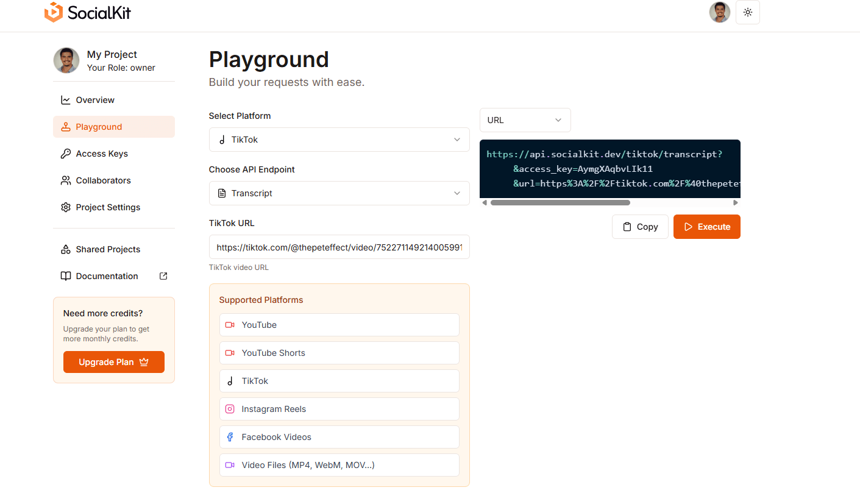Image resolution: width=860 pixels, height=504 pixels.
Task: Click the Overview chart icon
Action: 66,100
